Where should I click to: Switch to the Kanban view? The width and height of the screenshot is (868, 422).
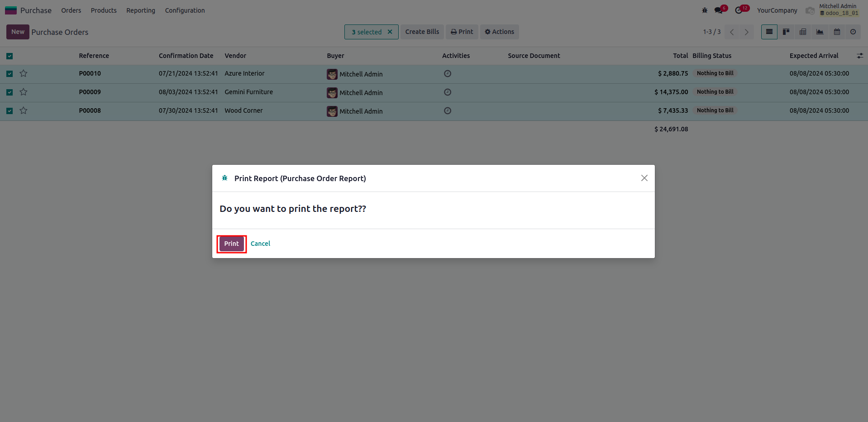786,32
